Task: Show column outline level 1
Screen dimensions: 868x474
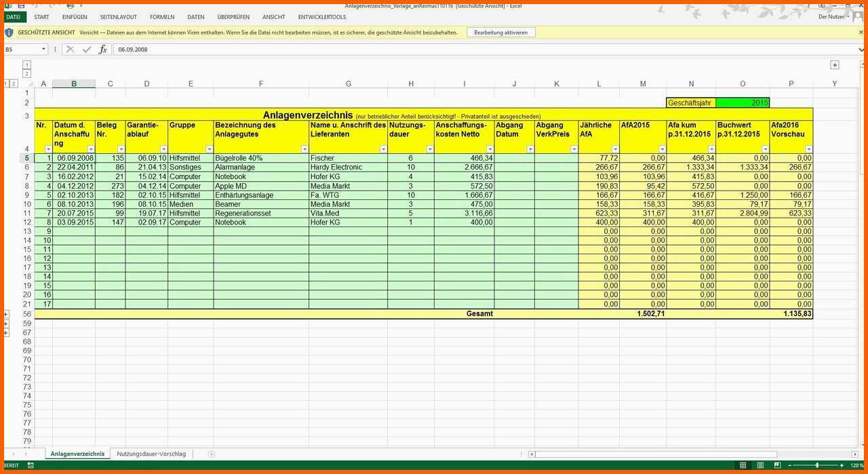Action: (26, 65)
